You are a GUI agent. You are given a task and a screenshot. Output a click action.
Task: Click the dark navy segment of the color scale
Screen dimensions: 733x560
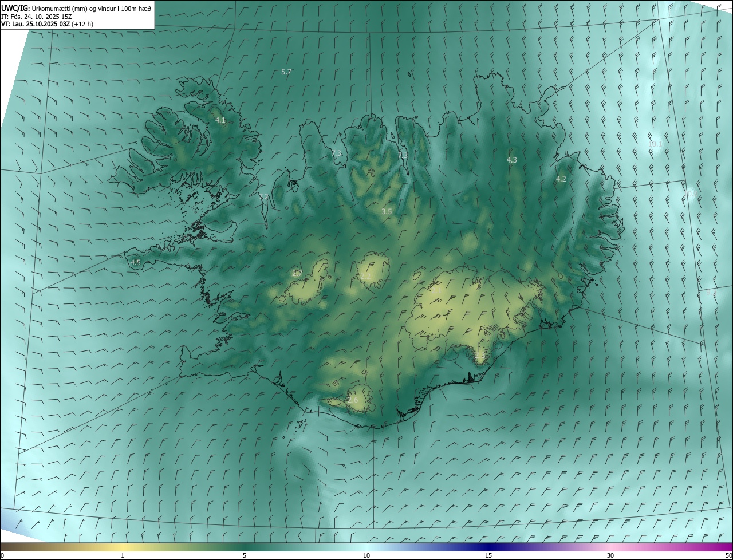488,547
